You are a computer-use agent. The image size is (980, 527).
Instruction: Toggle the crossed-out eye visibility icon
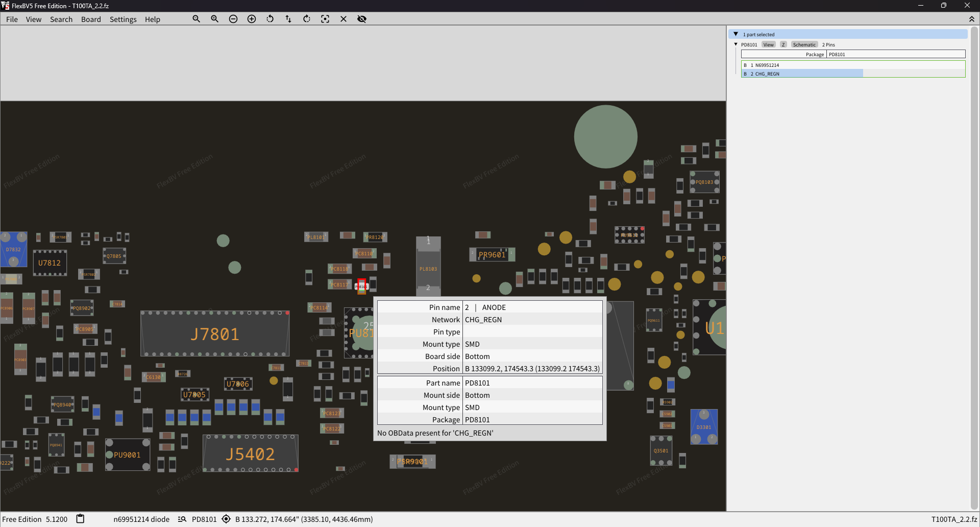coord(362,19)
